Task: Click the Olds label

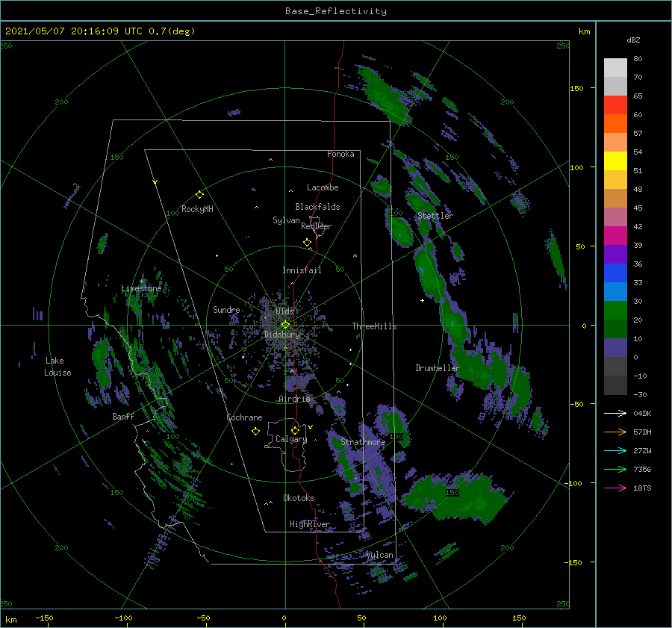Action: coord(284,311)
